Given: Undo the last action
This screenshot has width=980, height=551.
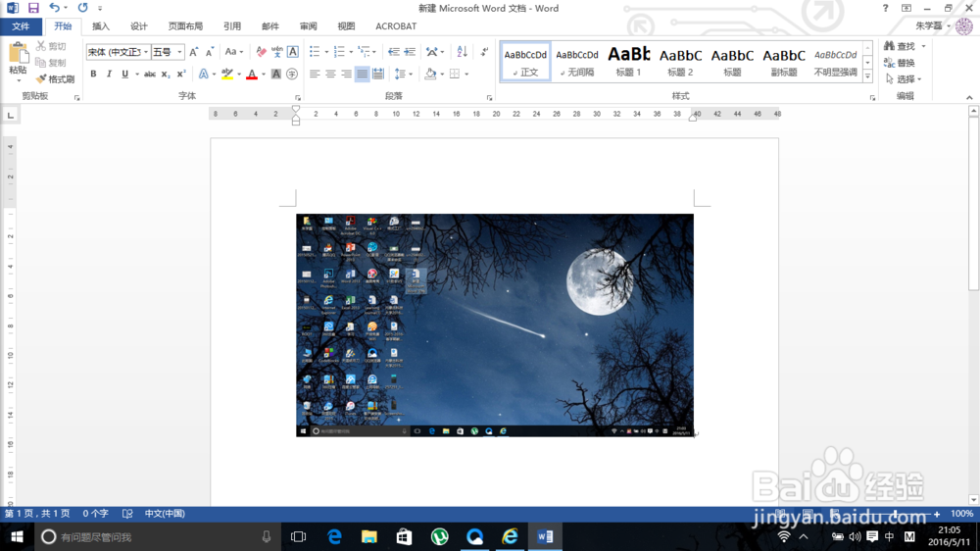Looking at the screenshot, I should point(54,8).
